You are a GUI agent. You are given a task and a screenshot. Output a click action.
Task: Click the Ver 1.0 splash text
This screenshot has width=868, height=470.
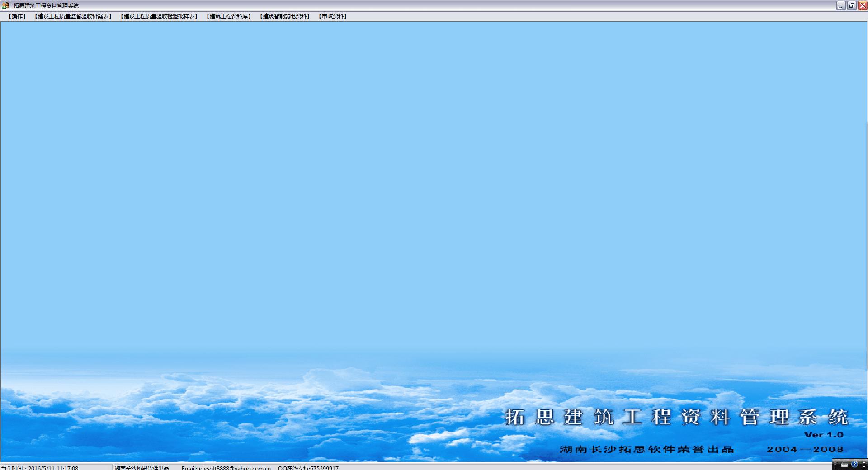coord(824,435)
